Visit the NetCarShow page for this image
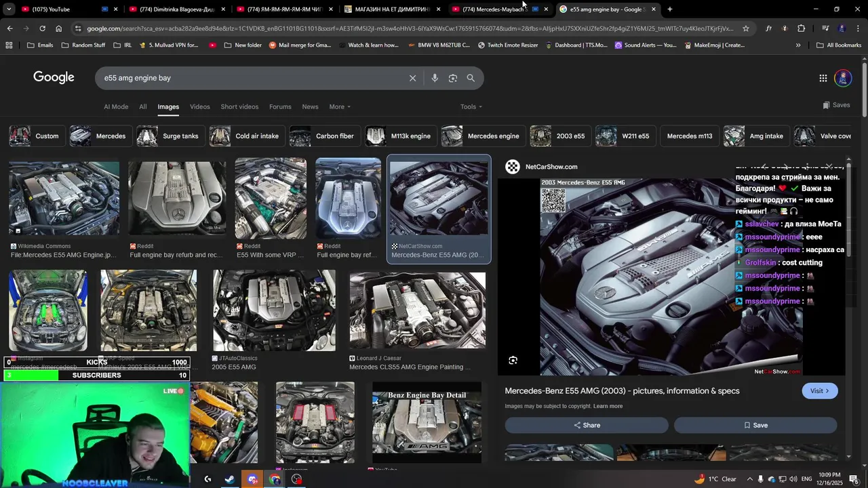 819,391
